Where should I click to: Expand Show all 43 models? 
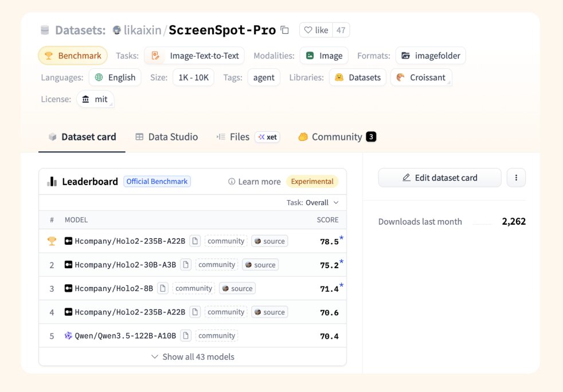[193, 357]
